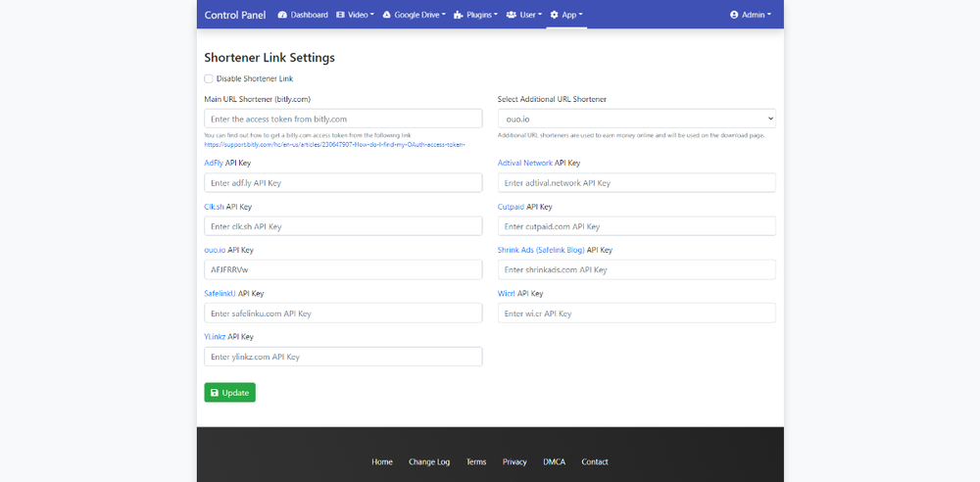This screenshot has height=482, width=980.
Task: Click the Plugins puzzle icon
Action: [458, 15]
